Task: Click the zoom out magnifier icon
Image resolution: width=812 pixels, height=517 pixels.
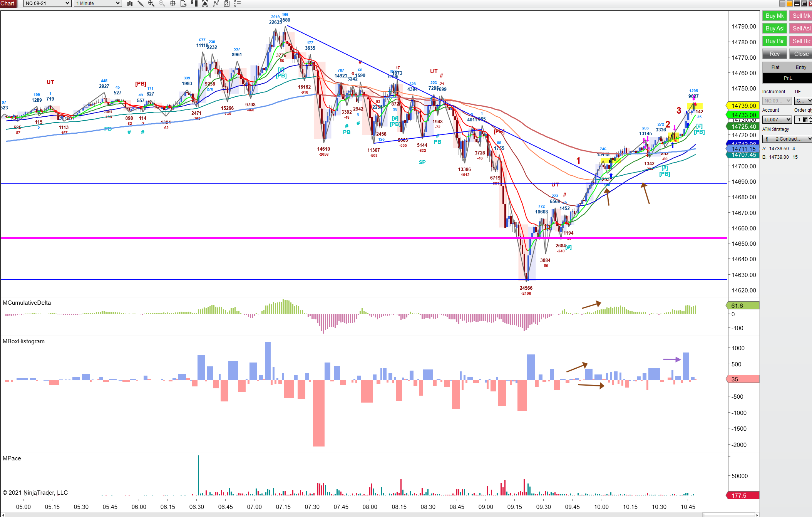Action: tap(162, 3)
